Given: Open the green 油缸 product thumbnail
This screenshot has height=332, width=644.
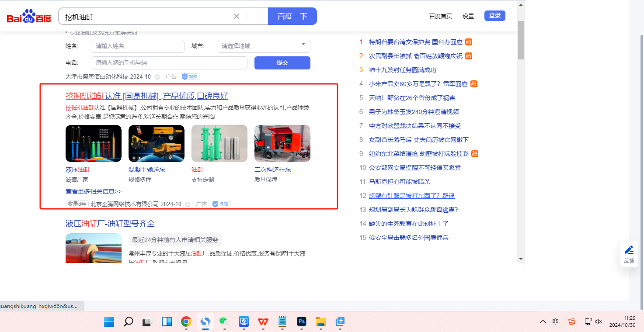Looking at the screenshot, I should point(219,144).
